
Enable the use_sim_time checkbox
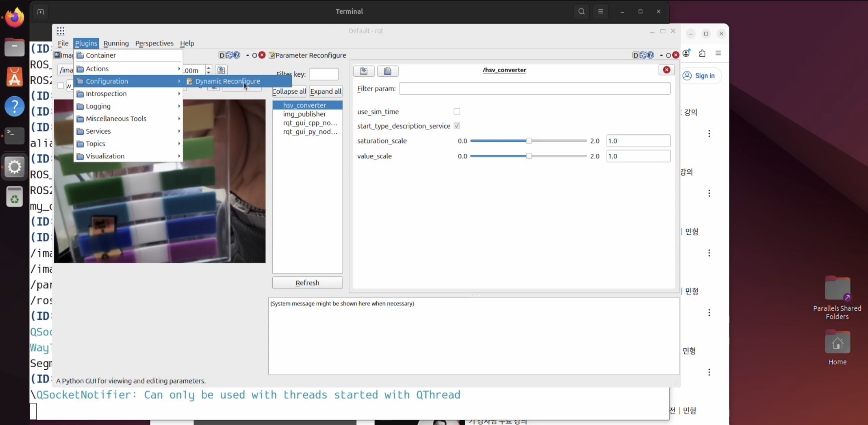pos(457,112)
